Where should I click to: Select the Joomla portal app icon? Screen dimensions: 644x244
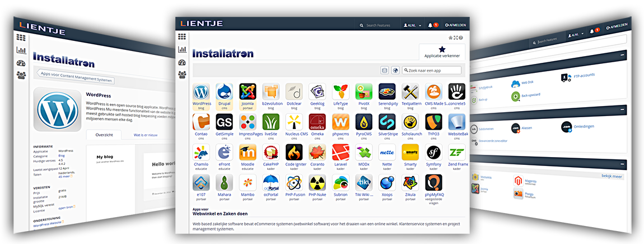(x=248, y=92)
